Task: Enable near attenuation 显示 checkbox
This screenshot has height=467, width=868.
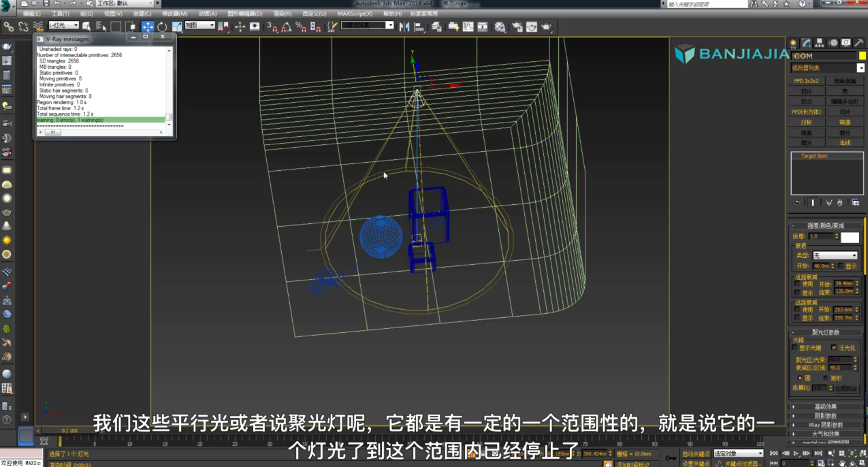Action: pos(797,293)
